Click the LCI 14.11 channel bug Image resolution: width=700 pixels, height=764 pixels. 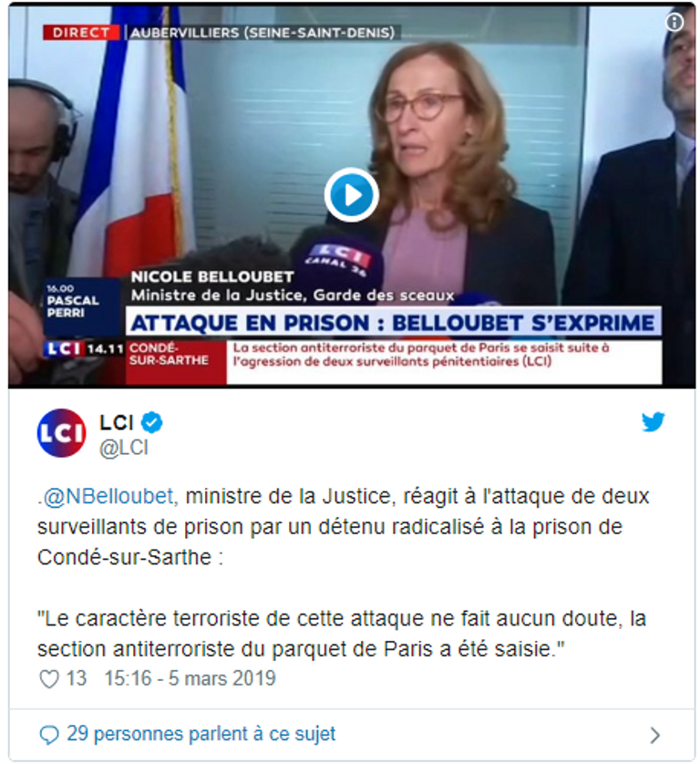pyautogui.click(x=84, y=349)
